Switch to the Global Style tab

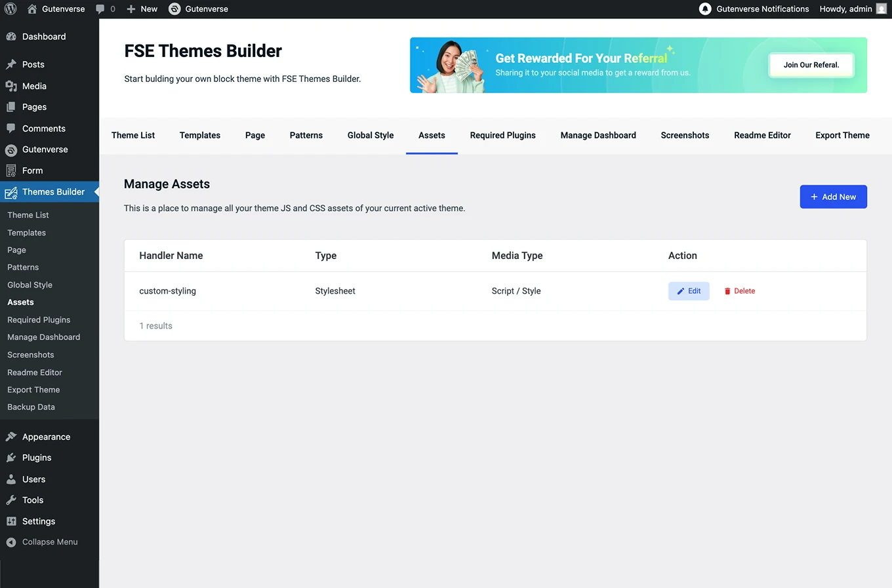371,135
